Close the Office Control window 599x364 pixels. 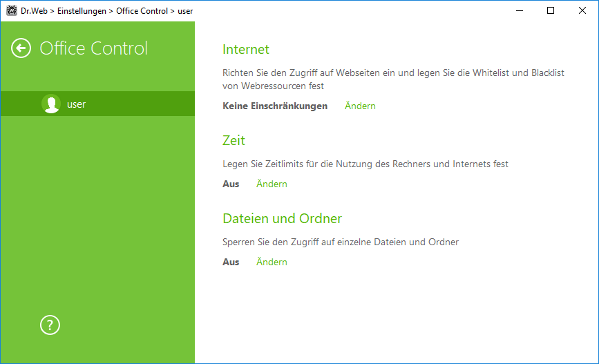tap(582, 10)
